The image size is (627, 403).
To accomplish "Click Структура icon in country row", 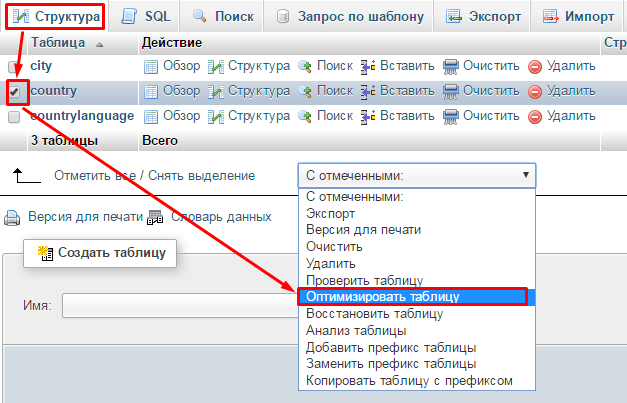I will pos(216,92).
